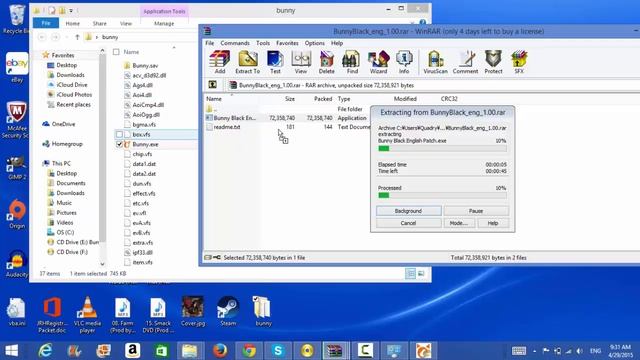Open Skype from the taskbar

point(278,351)
